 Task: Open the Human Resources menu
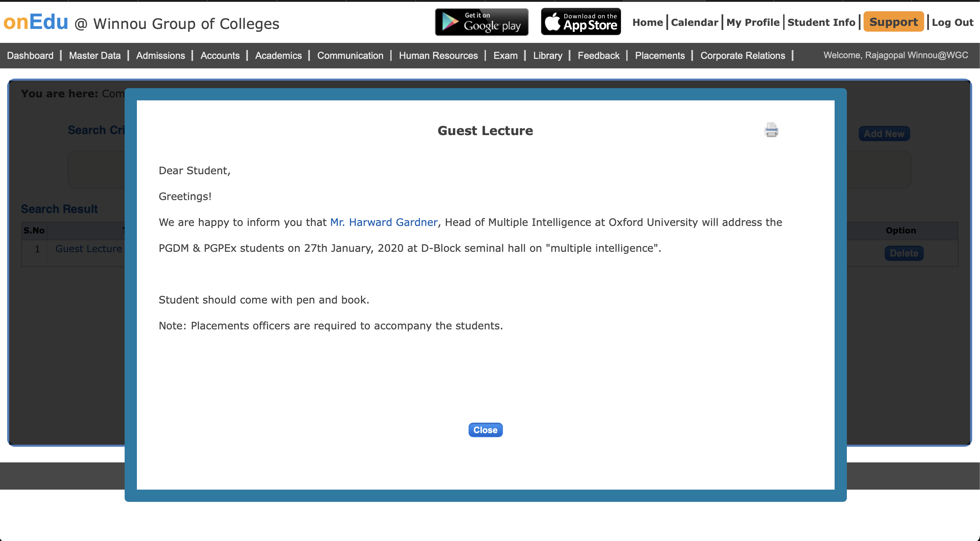pyautogui.click(x=438, y=55)
